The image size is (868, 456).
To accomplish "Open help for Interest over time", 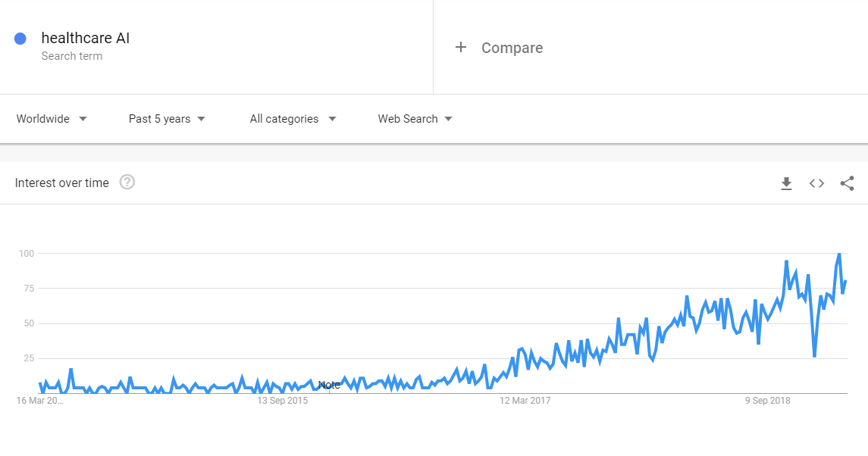I will (127, 182).
